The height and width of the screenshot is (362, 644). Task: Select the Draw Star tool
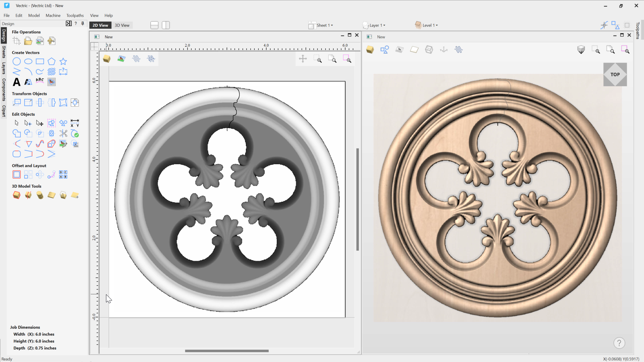coord(63,61)
